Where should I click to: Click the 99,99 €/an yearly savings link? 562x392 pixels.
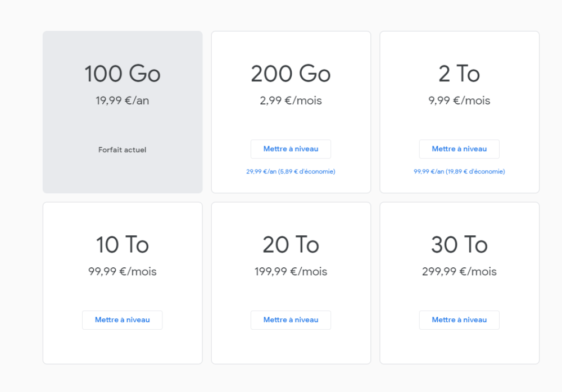point(459,172)
